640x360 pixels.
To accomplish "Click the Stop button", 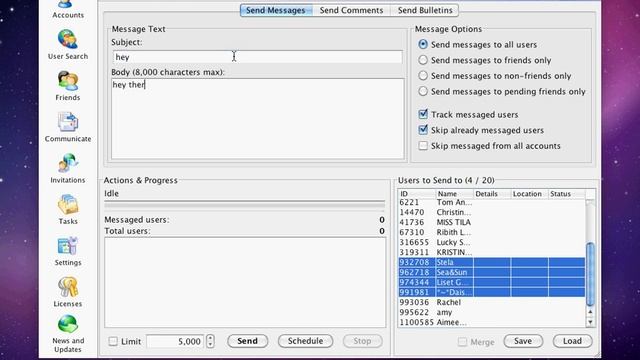I will [362, 341].
